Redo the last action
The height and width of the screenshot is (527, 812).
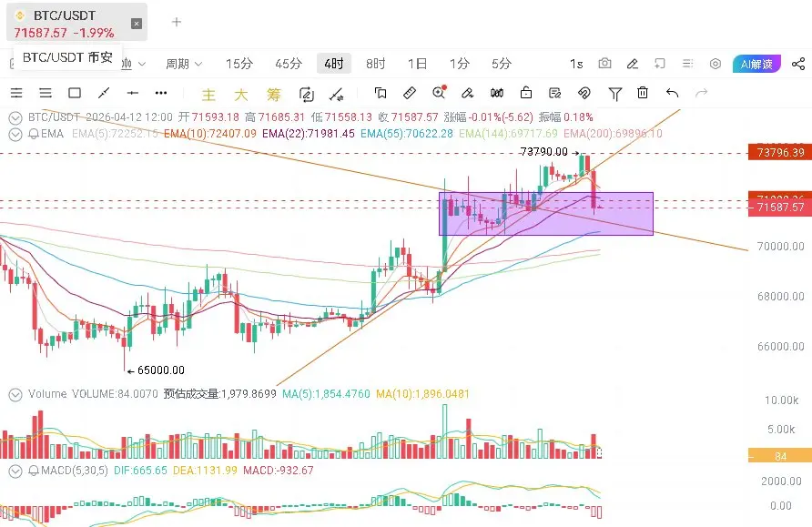point(701,93)
